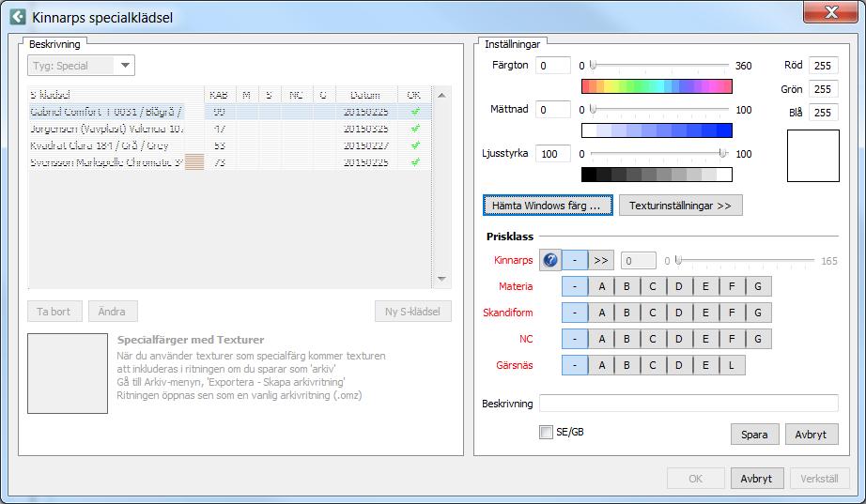Click the Ändra button
The height and width of the screenshot is (504, 866).
[x=112, y=312]
